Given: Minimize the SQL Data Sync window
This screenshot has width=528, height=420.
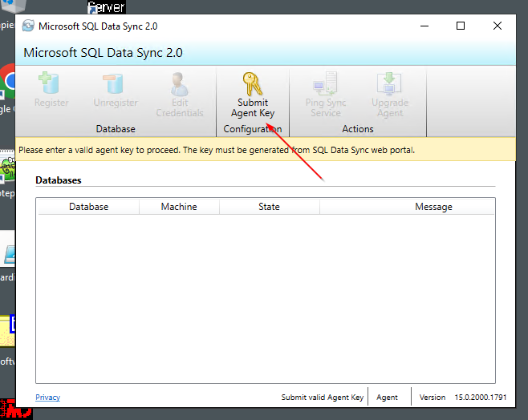Looking at the screenshot, I should [x=424, y=26].
